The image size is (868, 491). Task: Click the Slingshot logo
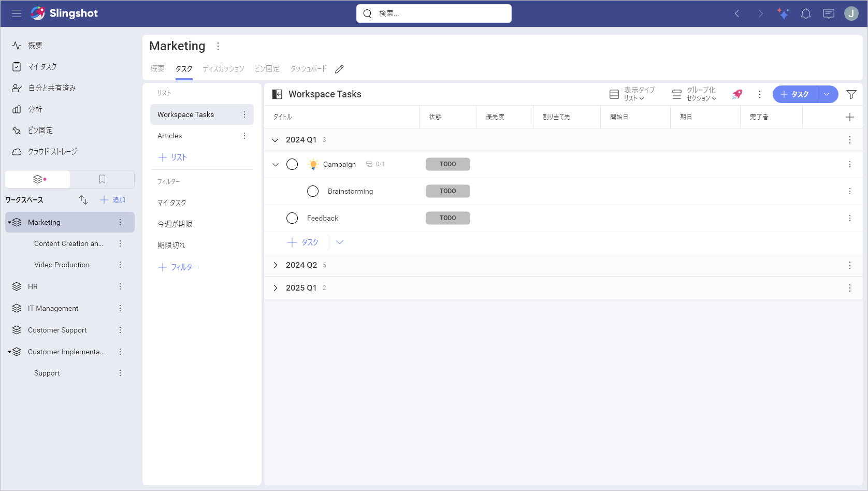click(x=64, y=13)
